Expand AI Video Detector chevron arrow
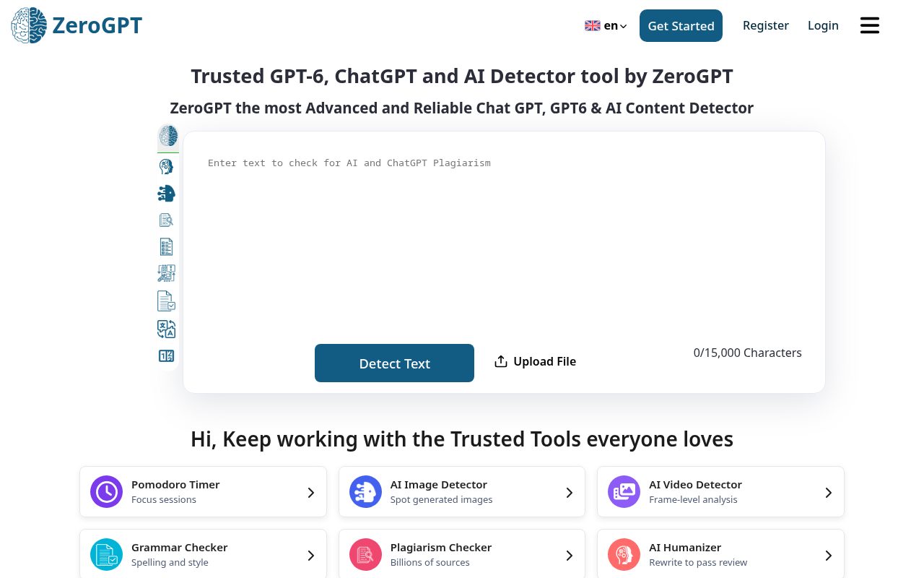Image resolution: width=924 pixels, height=578 pixels. click(829, 493)
